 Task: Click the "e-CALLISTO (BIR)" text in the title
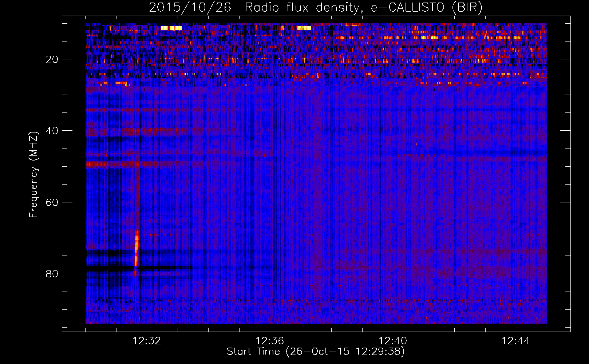(x=427, y=8)
